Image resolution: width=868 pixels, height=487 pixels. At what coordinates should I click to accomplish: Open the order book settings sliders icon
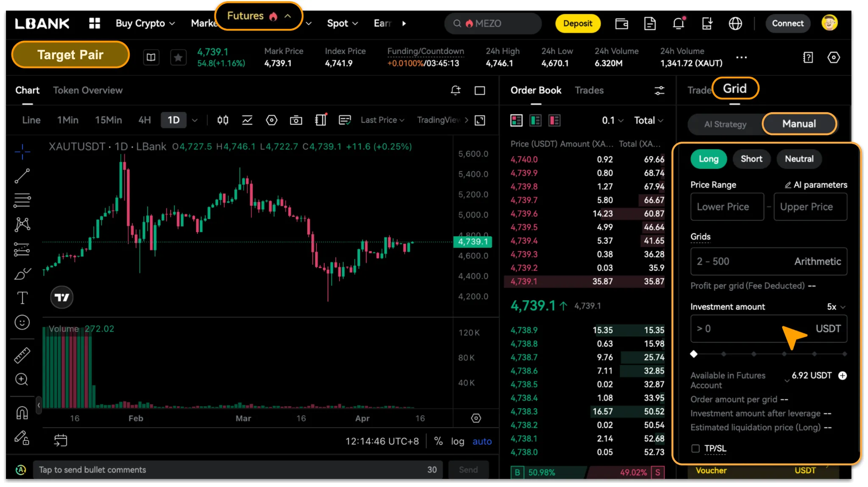(x=659, y=90)
